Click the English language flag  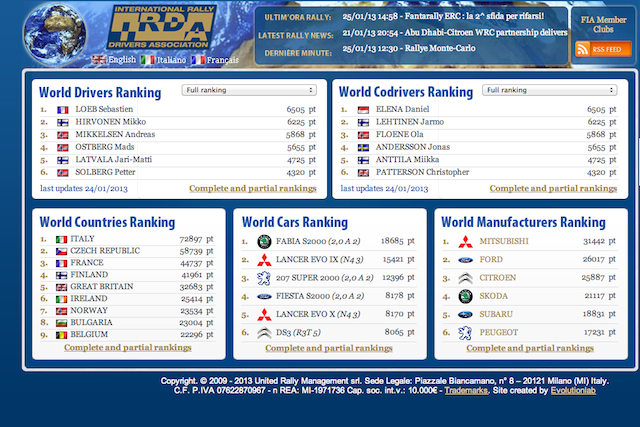pos(100,60)
